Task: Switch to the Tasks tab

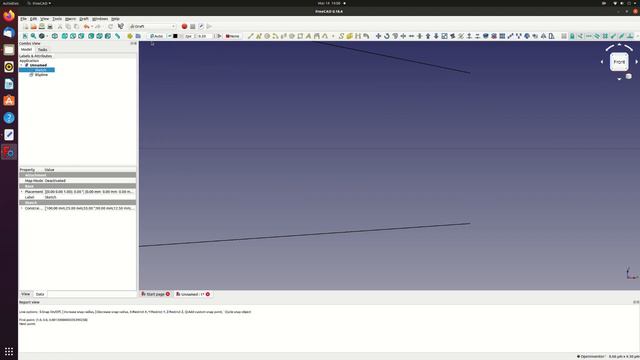Action: [42, 49]
